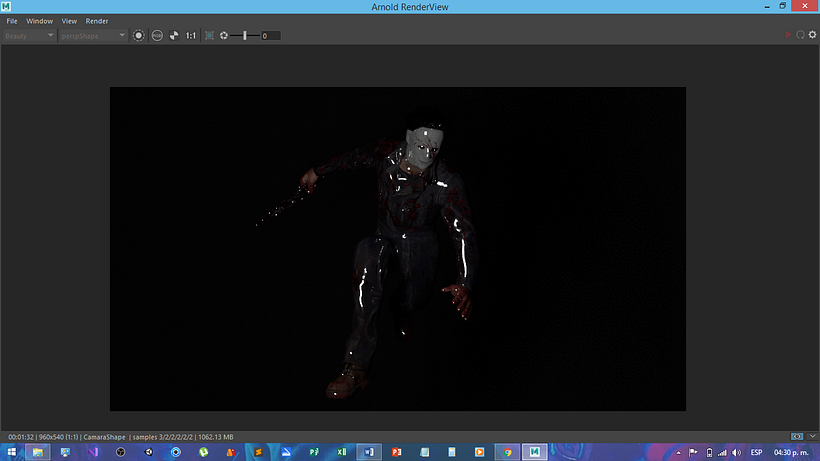The height and width of the screenshot is (461, 820).
Task: Open the File menu
Action: pyautogui.click(x=12, y=21)
